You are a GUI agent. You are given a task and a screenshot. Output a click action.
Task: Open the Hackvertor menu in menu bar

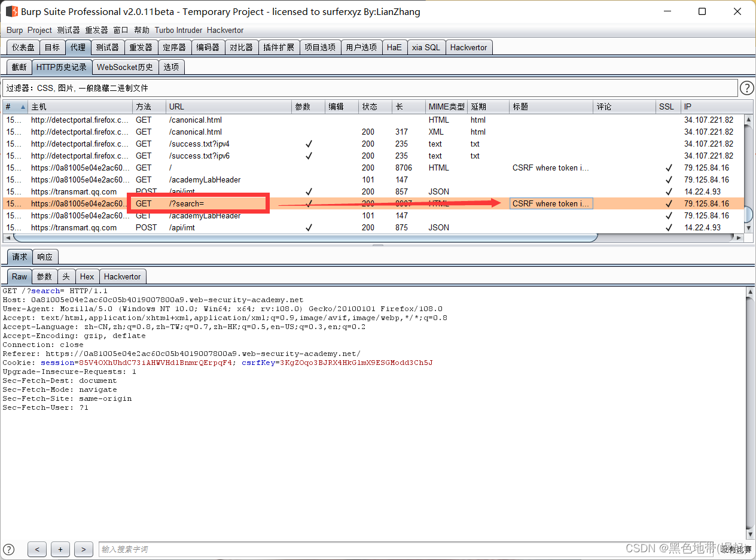pos(225,30)
